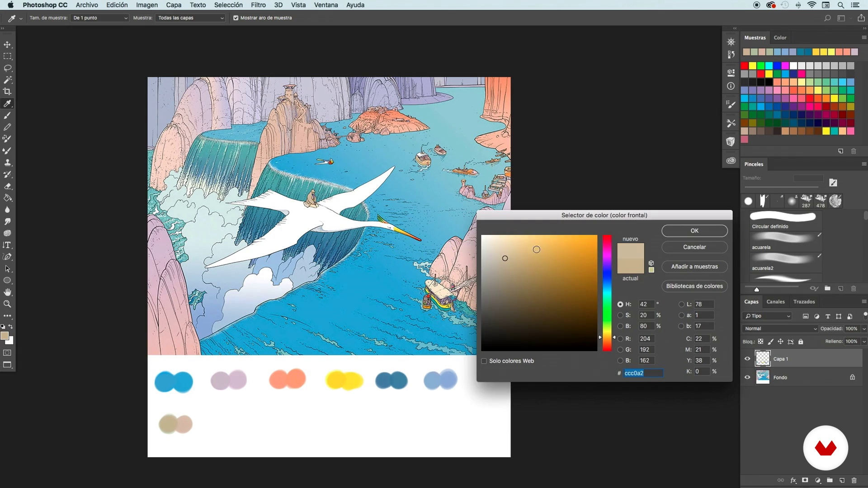Select the Zoom tool

[x=7, y=304]
